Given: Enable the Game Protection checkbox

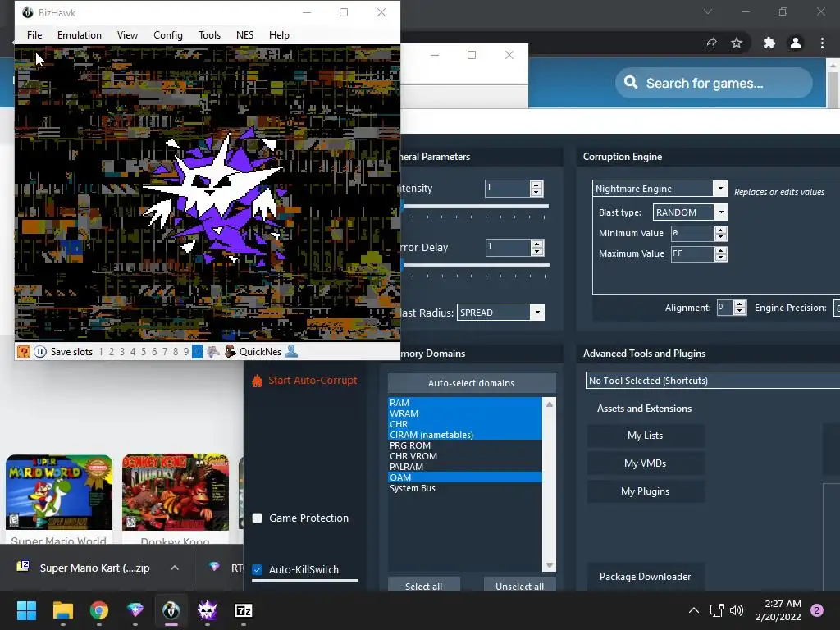Looking at the screenshot, I should click(x=257, y=518).
